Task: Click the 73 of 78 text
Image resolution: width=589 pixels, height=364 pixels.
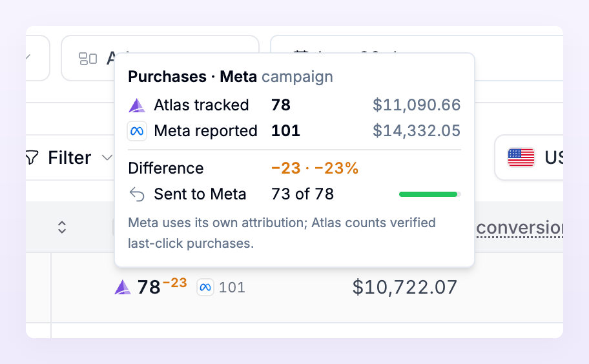Action: (x=302, y=194)
